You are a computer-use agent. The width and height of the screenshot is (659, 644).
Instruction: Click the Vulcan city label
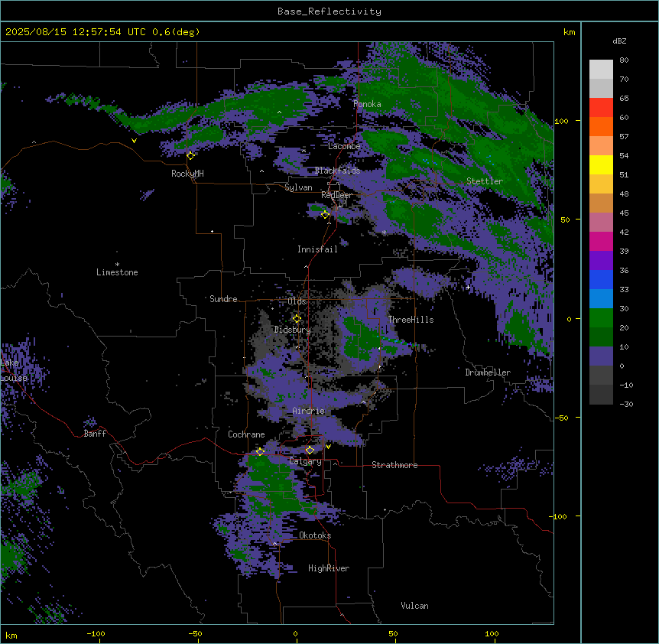point(415,606)
